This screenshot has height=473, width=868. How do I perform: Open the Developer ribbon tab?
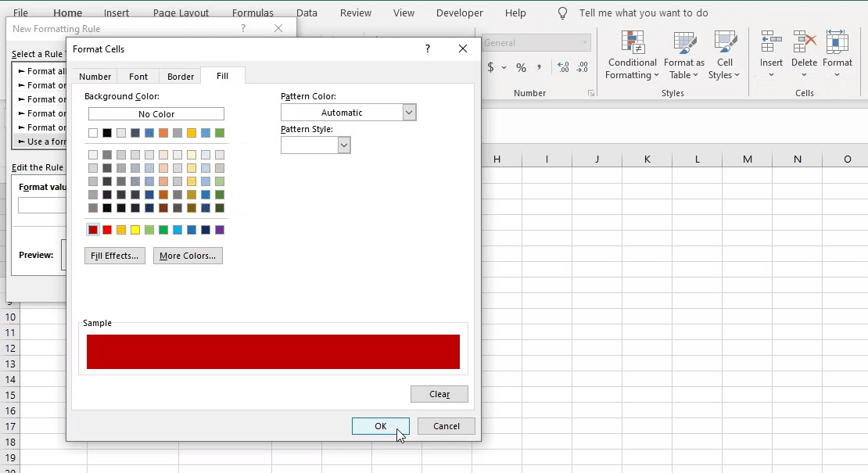click(x=460, y=13)
